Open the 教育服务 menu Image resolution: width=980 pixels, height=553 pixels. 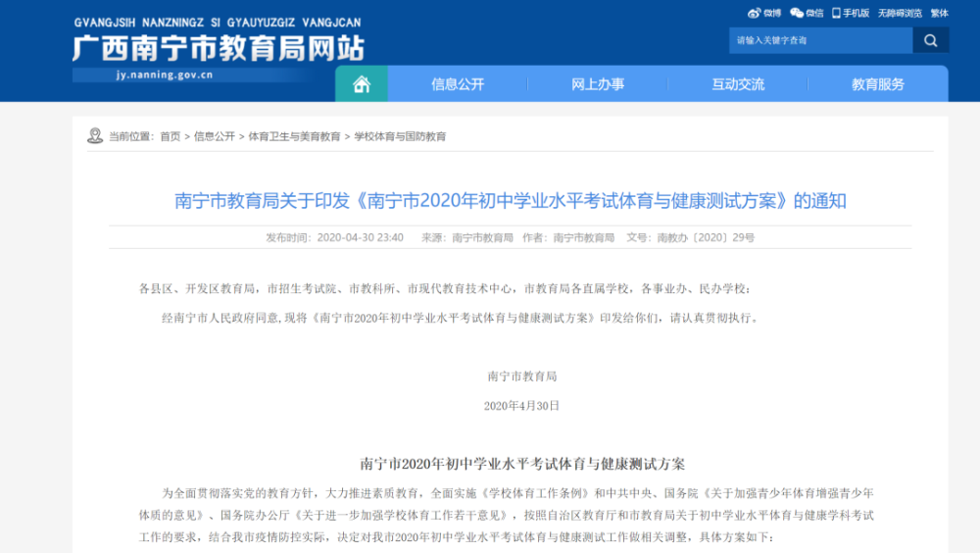tap(878, 83)
